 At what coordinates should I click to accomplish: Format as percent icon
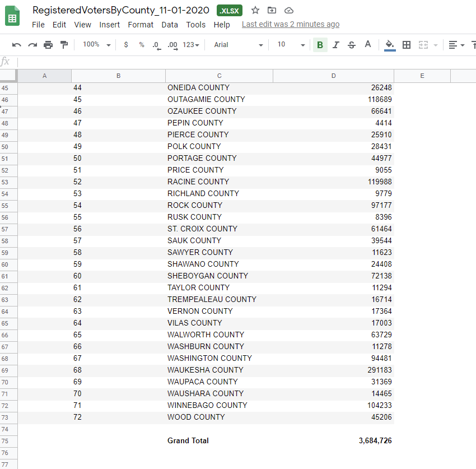(142, 45)
